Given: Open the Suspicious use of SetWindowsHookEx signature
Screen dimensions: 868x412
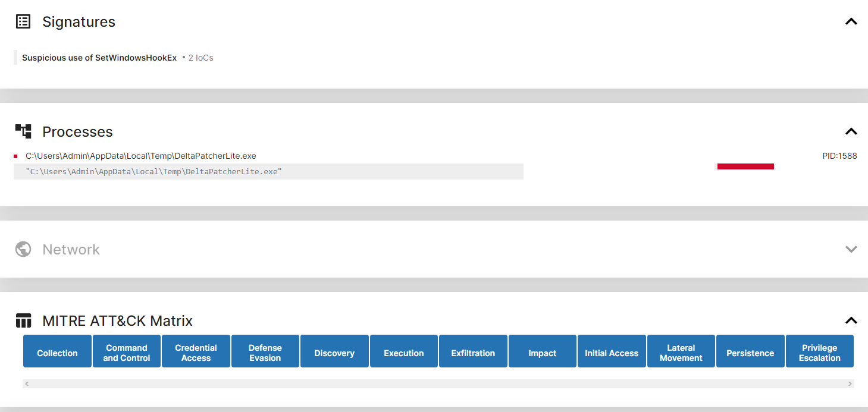Looking at the screenshot, I should (x=99, y=58).
